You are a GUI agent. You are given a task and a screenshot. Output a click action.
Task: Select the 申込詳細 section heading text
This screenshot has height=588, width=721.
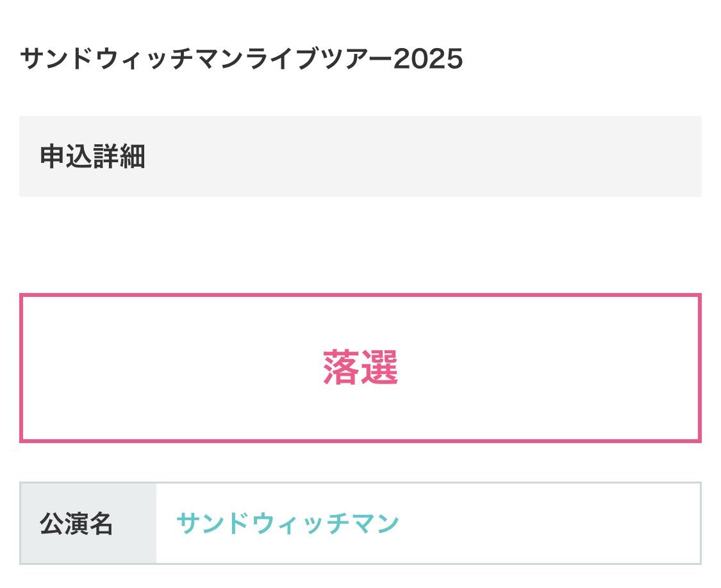coord(93,156)
